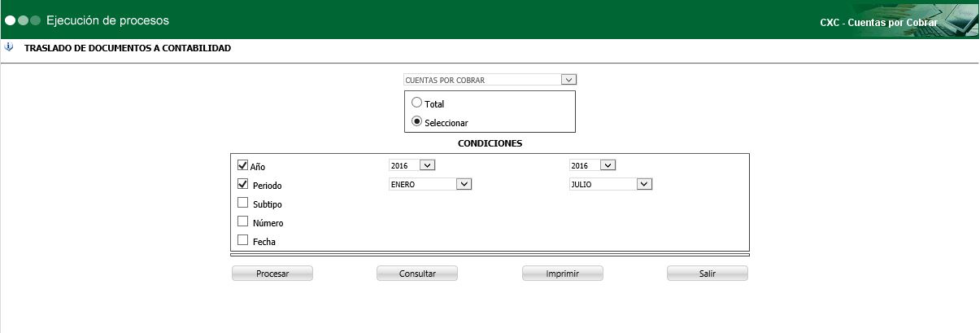
Task: Uncheck the Periodo checkbox
Action: (242, 184)
